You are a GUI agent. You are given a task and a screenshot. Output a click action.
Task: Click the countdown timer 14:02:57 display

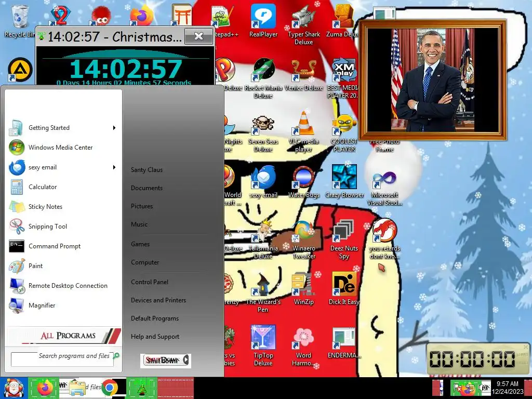pyautogui.click(x=126, y=69)
